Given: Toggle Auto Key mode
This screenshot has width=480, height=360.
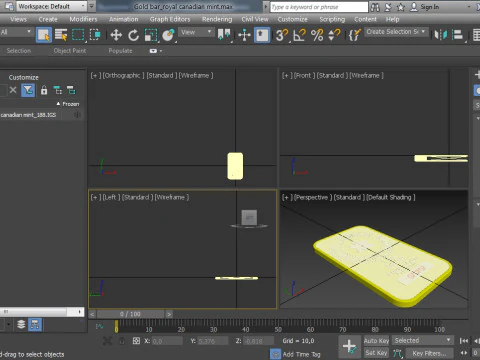Looking at the screenshot, I should pyautogui.click(x=376, y=341).
